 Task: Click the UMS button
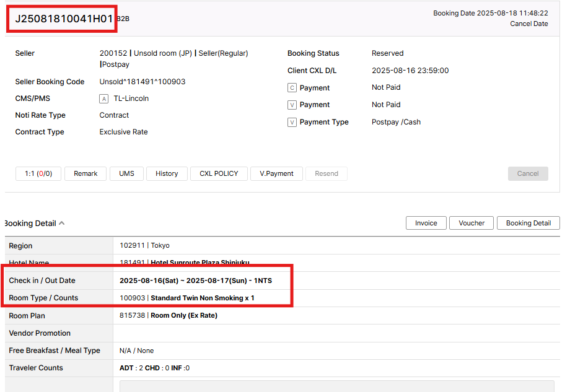(126, 174)
